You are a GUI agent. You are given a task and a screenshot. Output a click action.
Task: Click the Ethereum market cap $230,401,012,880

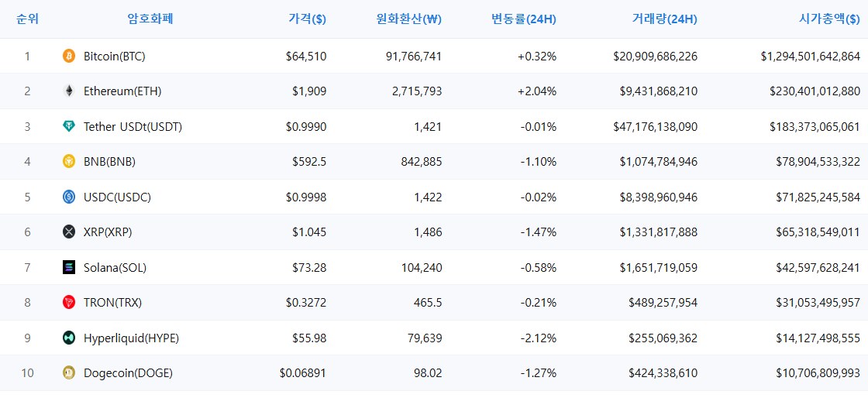[x=815, y=91]
